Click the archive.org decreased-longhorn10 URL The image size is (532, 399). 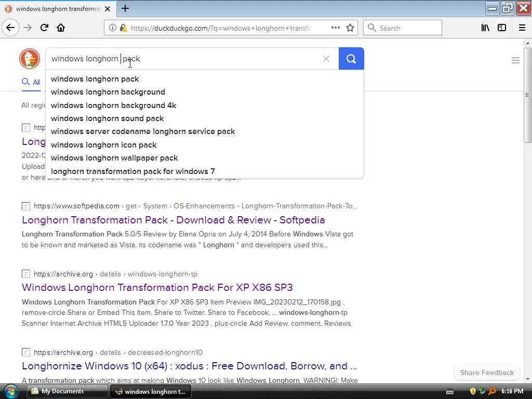pos(118,353)
